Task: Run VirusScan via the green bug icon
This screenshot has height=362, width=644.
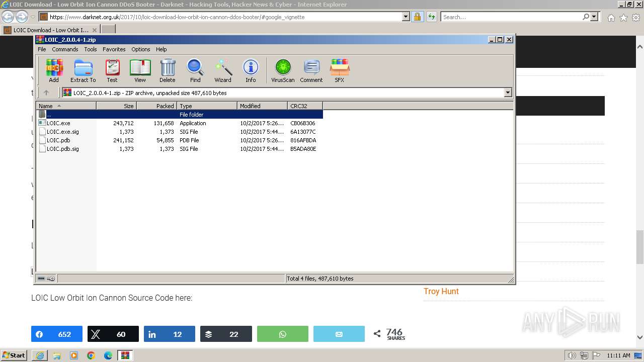Action: [283, 71]
